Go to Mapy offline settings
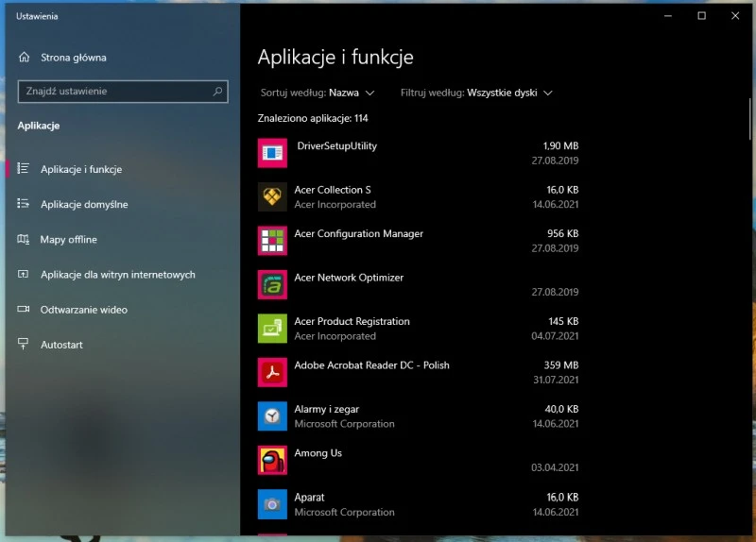The image size is (756, 542). 68,240
